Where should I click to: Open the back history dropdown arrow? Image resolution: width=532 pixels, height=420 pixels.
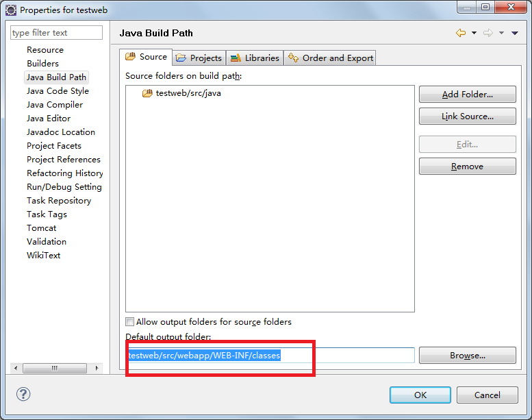[474, 33]
